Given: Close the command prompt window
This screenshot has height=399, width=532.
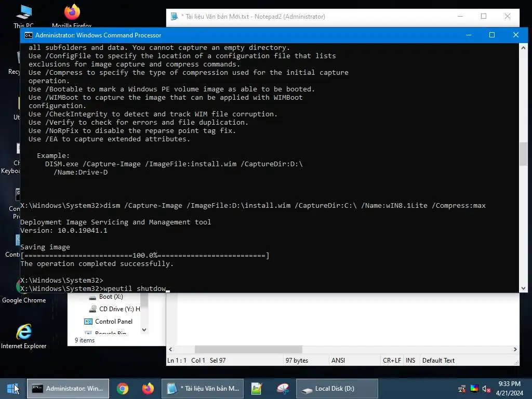Looking at the screenshot, I should tap(516, 35).
